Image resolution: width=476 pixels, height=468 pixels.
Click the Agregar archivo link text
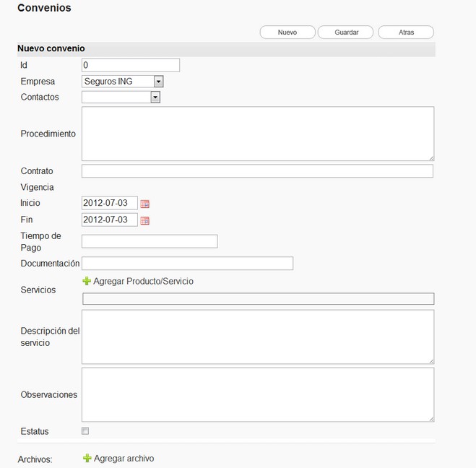(124, 458)
